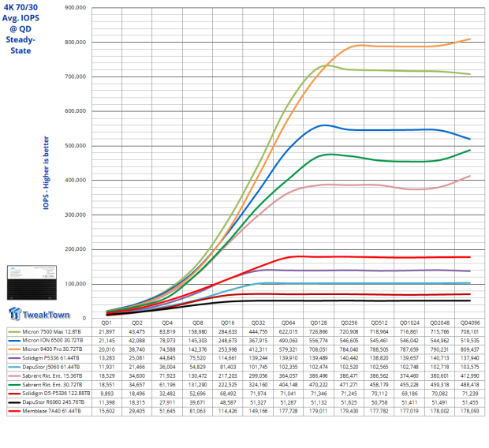Viewport: 489px width, 448px height.
Task: Click the 'QD32' column header
Action: click(258, 323)
